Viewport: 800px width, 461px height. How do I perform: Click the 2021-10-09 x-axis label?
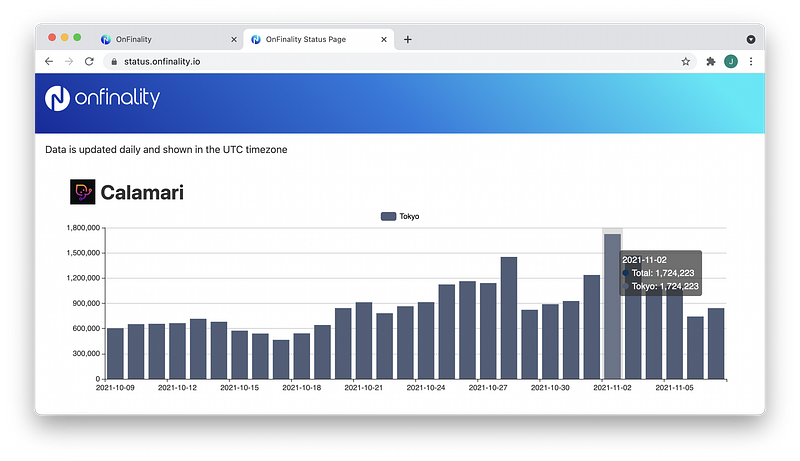pos(115,388)
